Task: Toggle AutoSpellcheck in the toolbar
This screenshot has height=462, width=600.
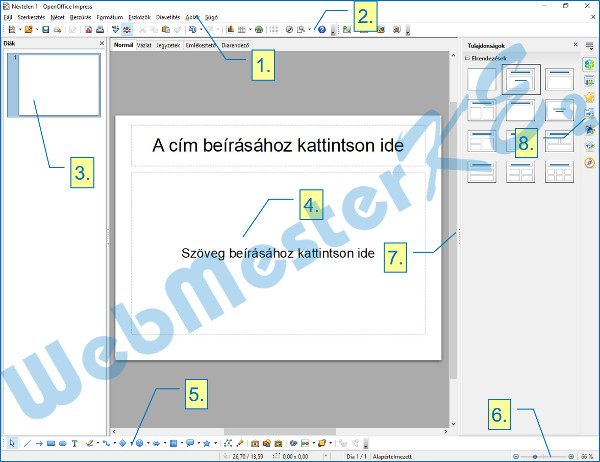Action: (127, 29)
